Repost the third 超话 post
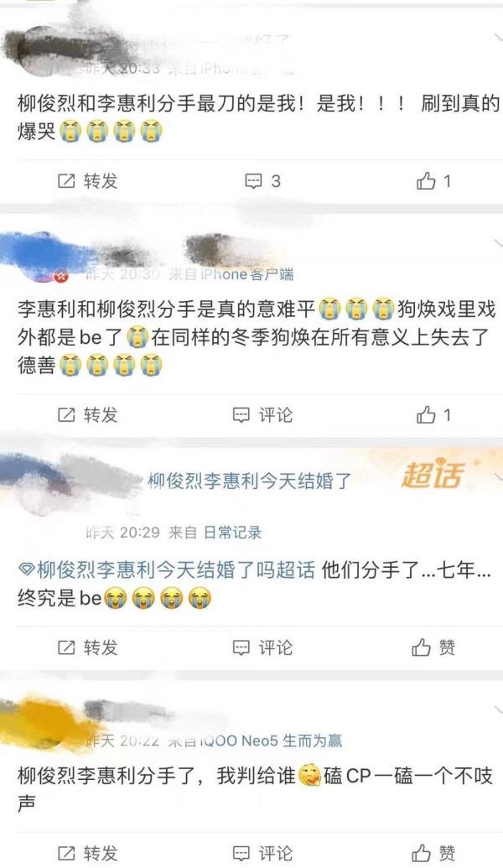The image size is (503, 868). pyautogui.click(x=88, y=647)
